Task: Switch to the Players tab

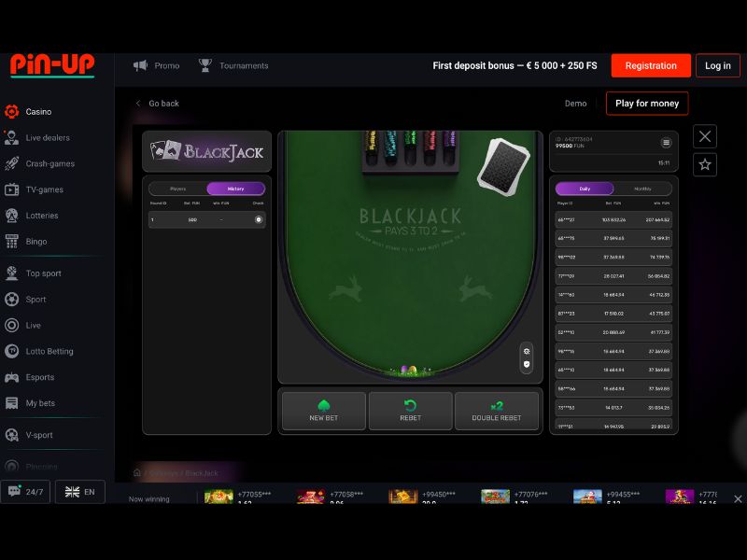Action: 177,189
